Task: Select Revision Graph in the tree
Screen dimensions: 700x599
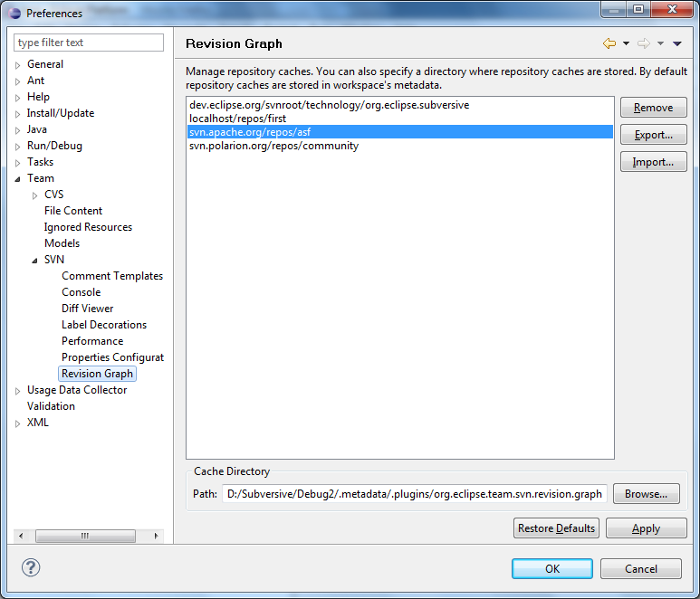Action: (x=97, y=374)
